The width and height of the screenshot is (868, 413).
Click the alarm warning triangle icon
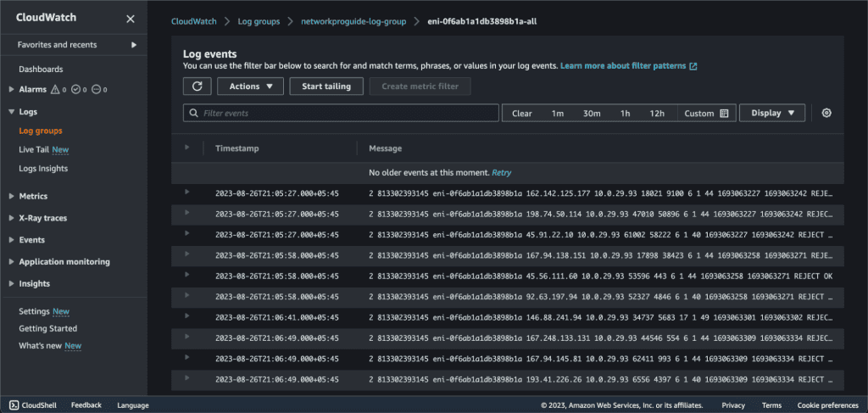(x=55, y=90)
